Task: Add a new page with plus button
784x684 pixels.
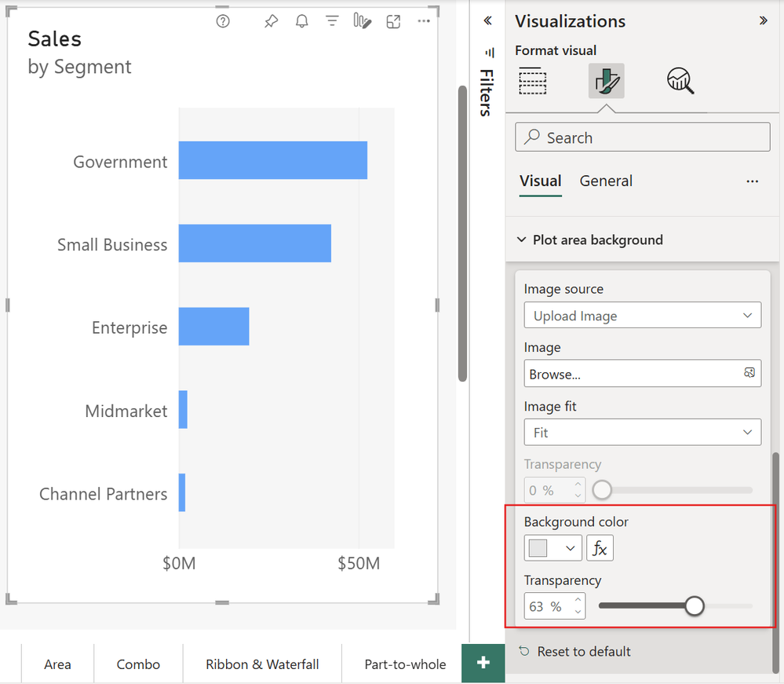Action: click(x=483, y=663)
